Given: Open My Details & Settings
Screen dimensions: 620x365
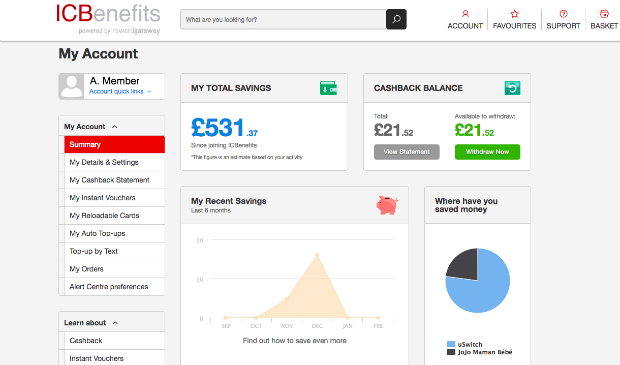Looking at the screenshot, I should click(x=114, y=162).
